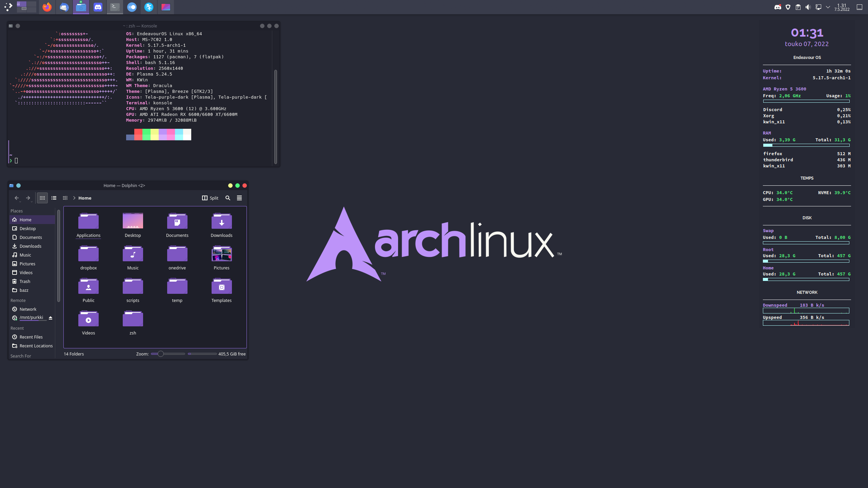Screen dimensions: 868x488
Task: Open Recent Locations in sidebar
Action: (32, 346)
